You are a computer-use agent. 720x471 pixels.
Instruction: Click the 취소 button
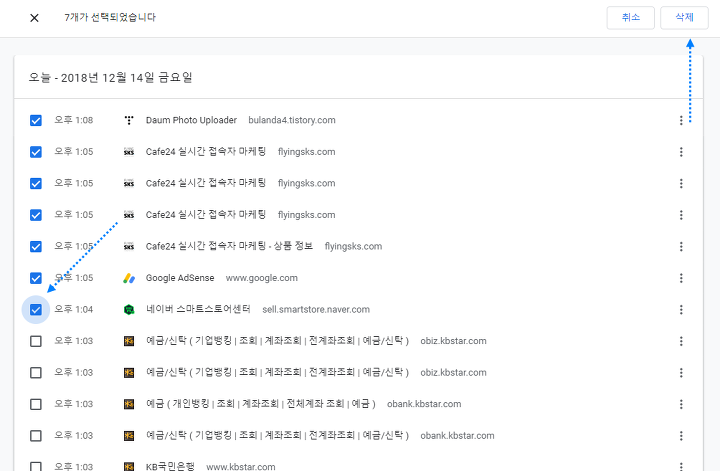click(x=630, y=17)
